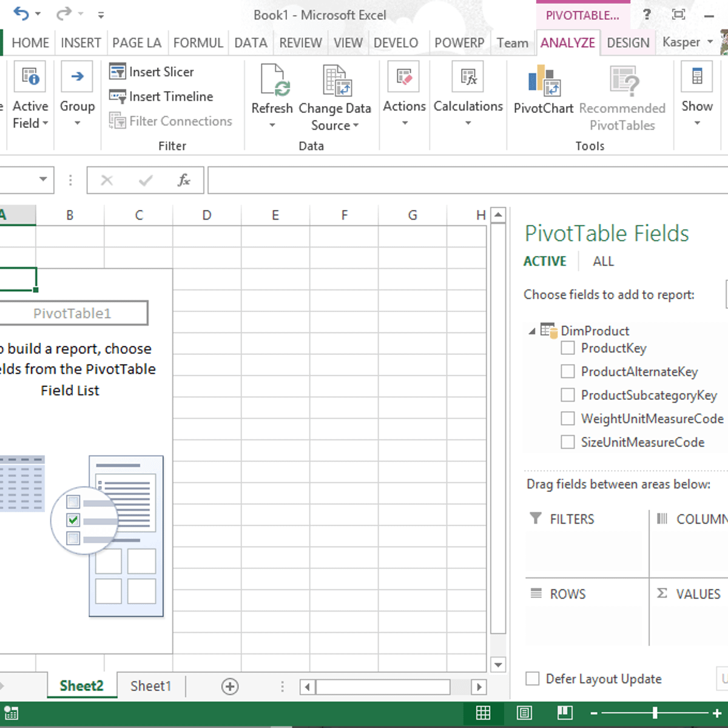Open the Calculations icon

click(x=468, y=77)
